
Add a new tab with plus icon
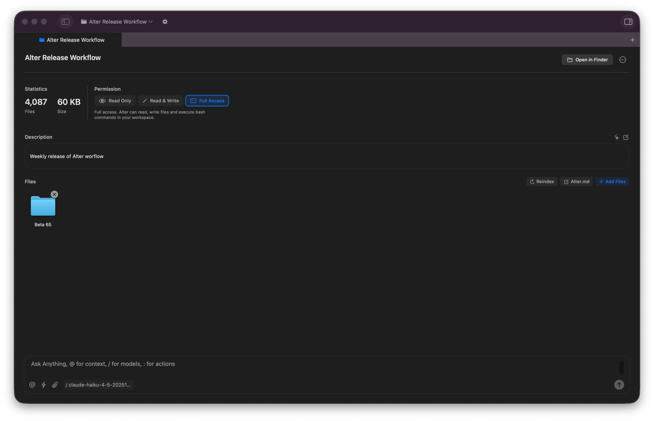pyautogui.click(x=632, y=40)
